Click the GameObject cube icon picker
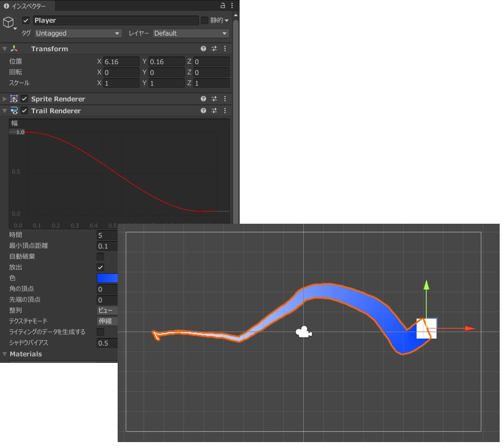The image size is (504, 448). tap(9, 23)
